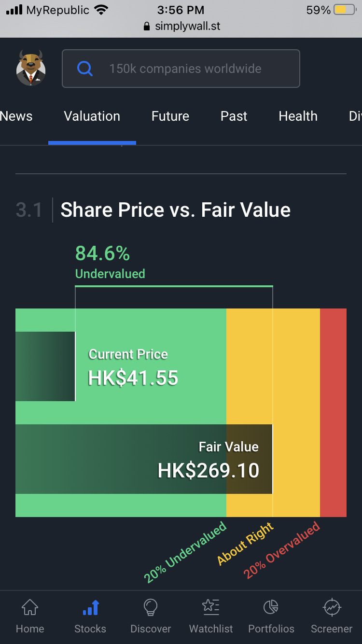Click the Share Price vs. Fair Value heading
Viewport: 362px width, 644px height.
click(175, 210)
